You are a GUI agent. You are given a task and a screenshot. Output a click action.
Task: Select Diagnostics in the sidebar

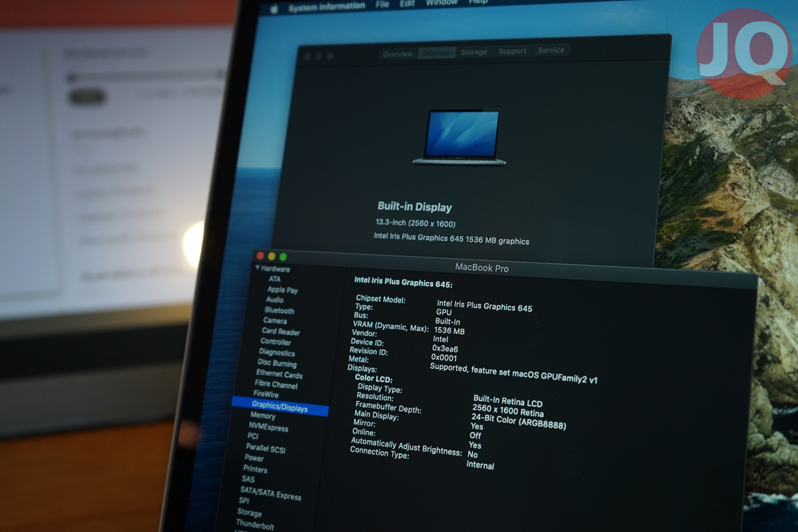[x=277, y=352]
